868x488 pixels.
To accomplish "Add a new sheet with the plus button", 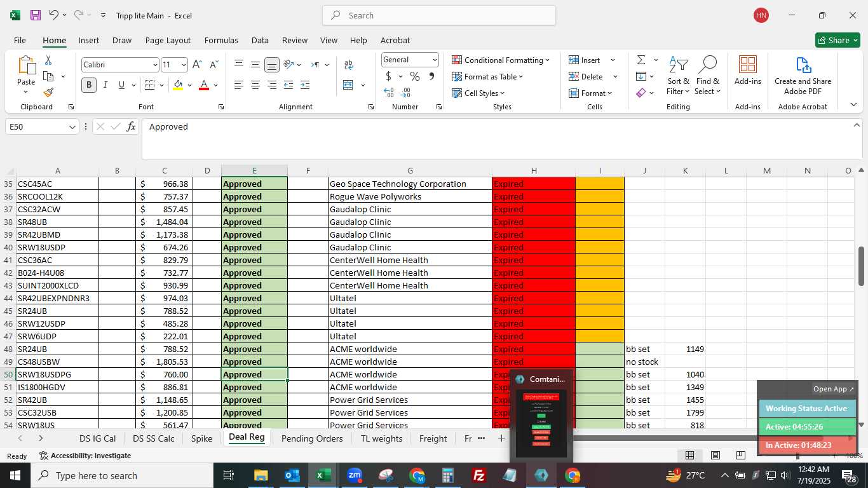I will click(x=501, y=438).
